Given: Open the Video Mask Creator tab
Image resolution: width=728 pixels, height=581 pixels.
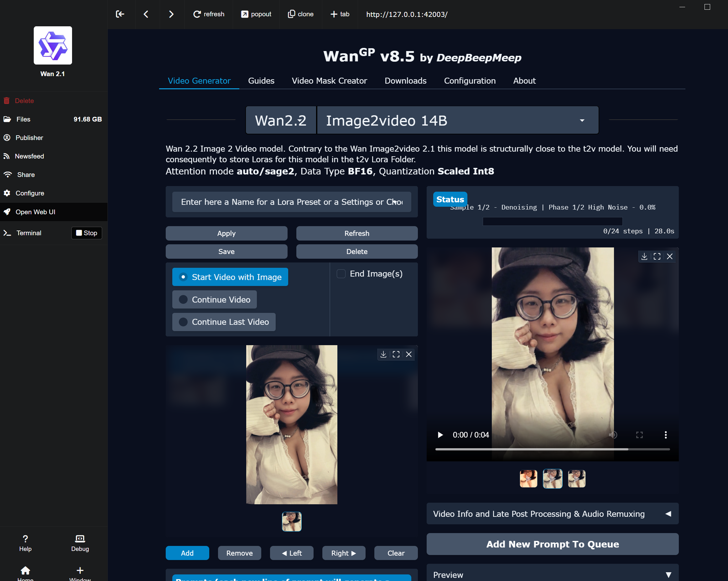Looking at the screenshot, I should [x=329, y=81].
